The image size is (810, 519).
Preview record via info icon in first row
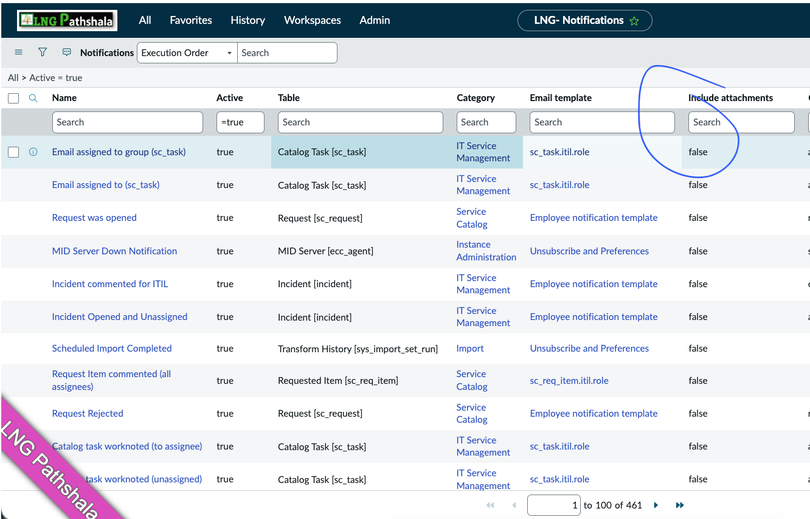[33, 152]
